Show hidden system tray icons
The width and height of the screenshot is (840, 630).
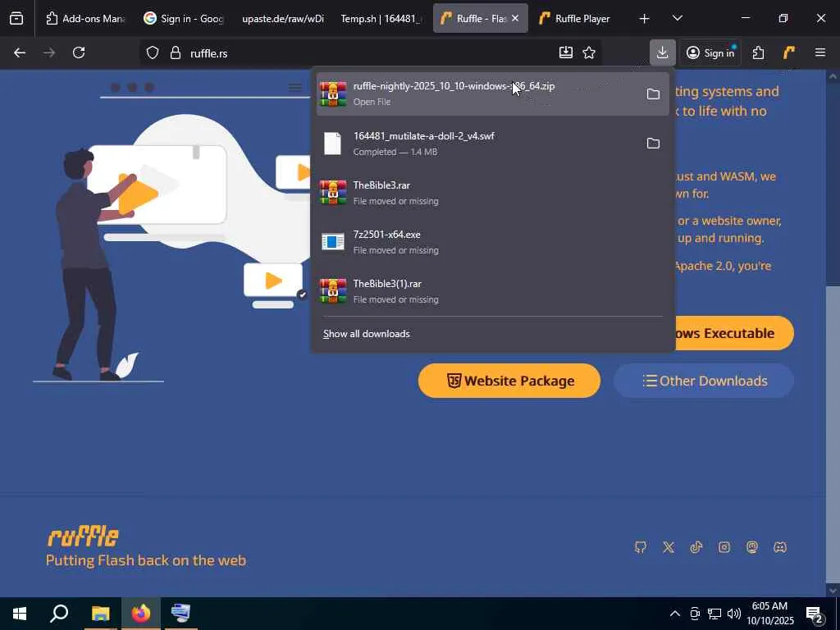(675, 614)
